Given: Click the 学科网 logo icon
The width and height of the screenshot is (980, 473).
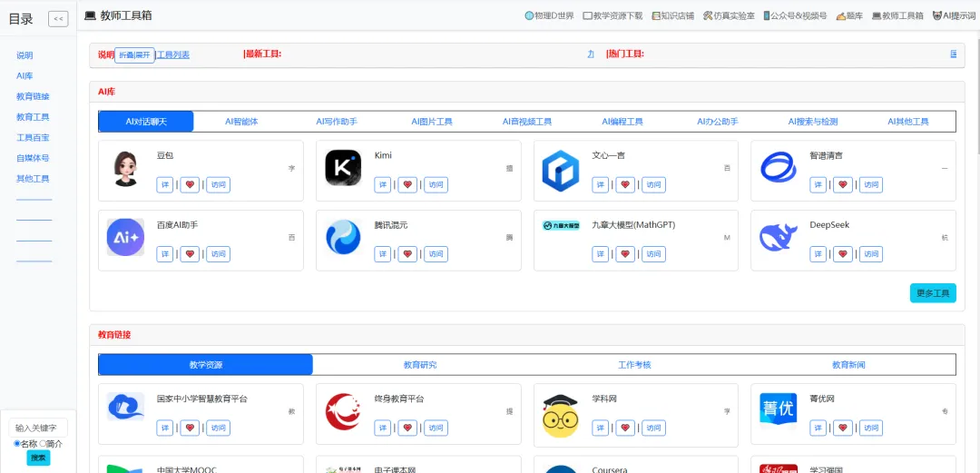Looking at the screenshot, I should click(x=561, y=416).
